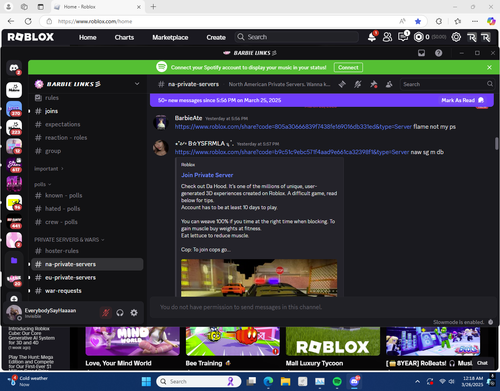Open Roblox Chat button at bottom

click(482, 363)
